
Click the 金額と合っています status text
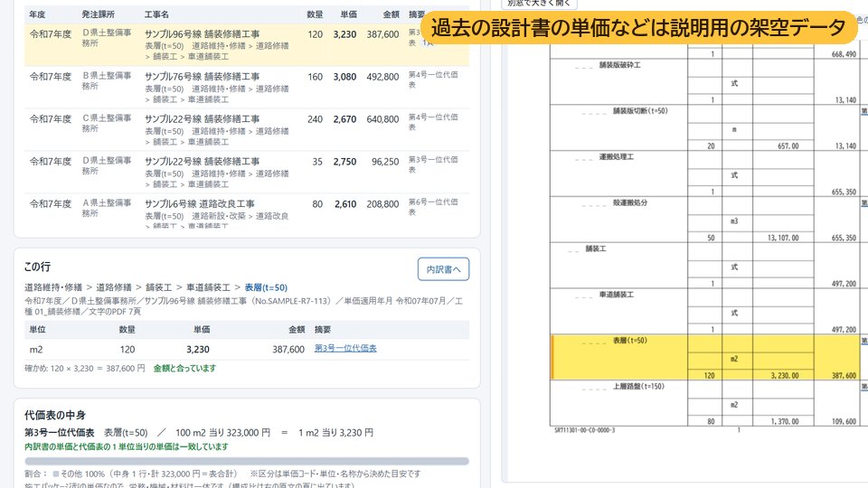click(184, 369)
